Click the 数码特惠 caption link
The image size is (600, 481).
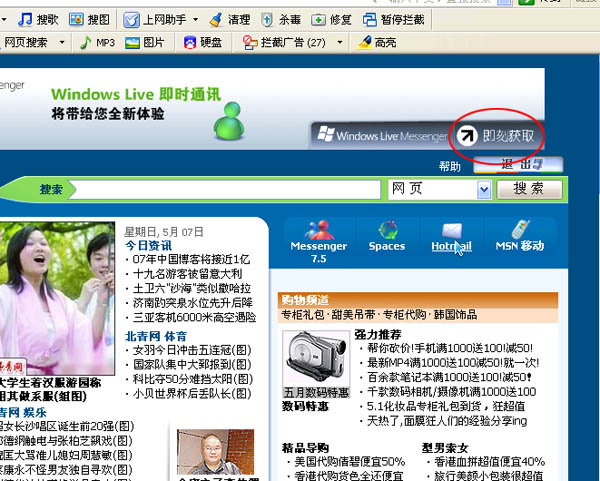pyautogui.click(x=305, y=406)
